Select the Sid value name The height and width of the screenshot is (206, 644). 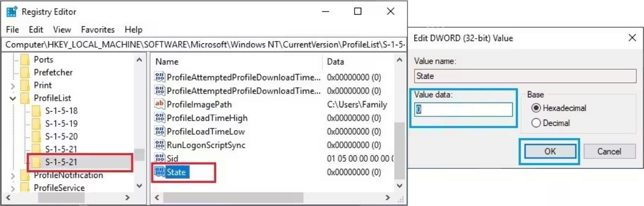[x=172, y=158]
